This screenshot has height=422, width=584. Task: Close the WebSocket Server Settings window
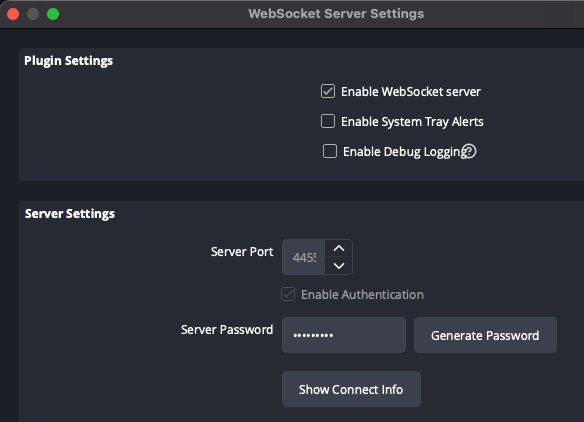coord(13,14)
